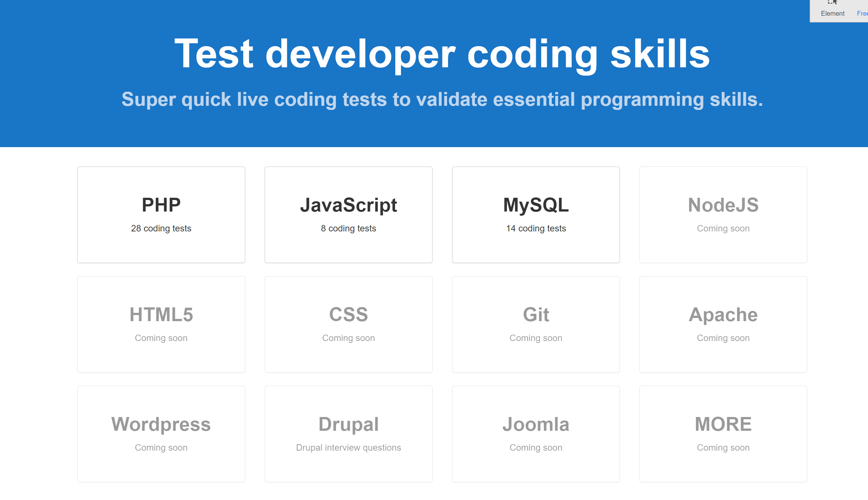Screen dimensions: 868x500
Task: Select the HTML5 coming soon card
Action: [x=161, y=324]
